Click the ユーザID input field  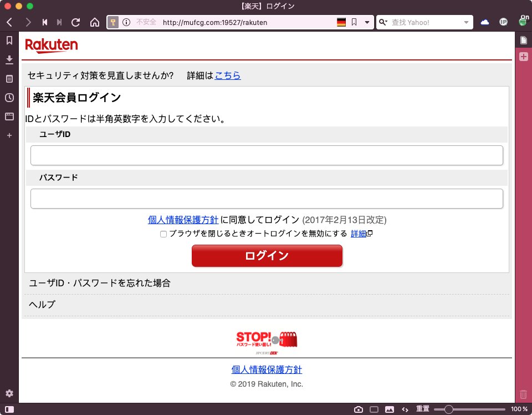click(267, 155)
